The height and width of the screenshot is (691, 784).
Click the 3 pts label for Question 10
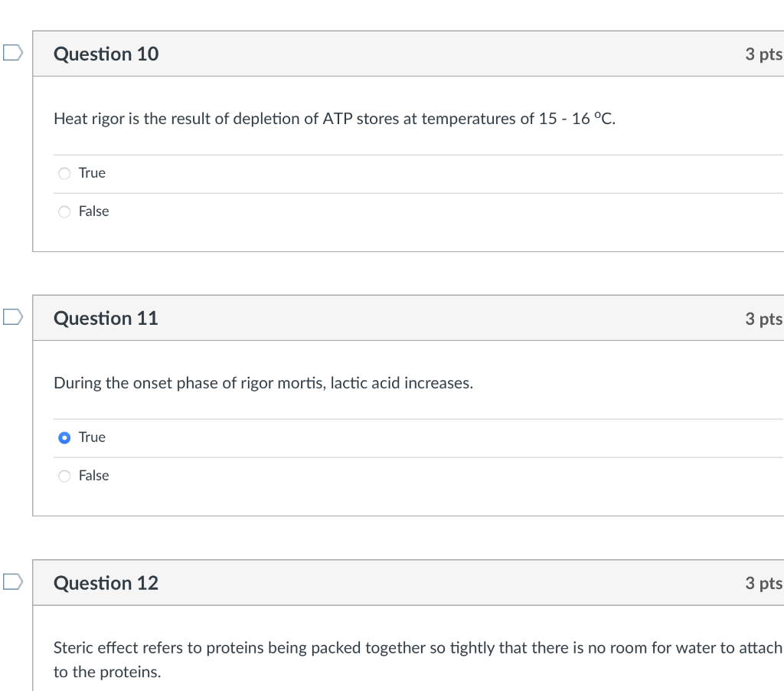point(763,54)
